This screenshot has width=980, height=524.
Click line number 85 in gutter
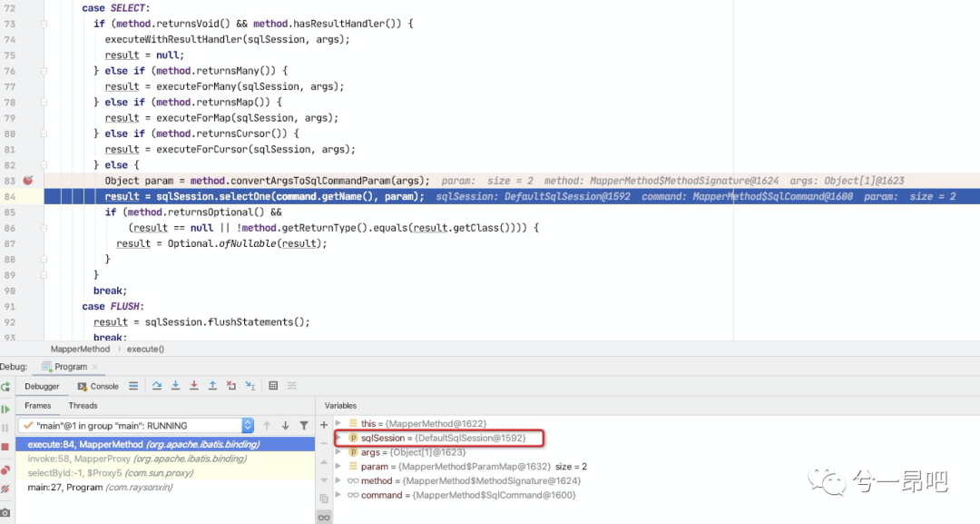tap(9, 212)
